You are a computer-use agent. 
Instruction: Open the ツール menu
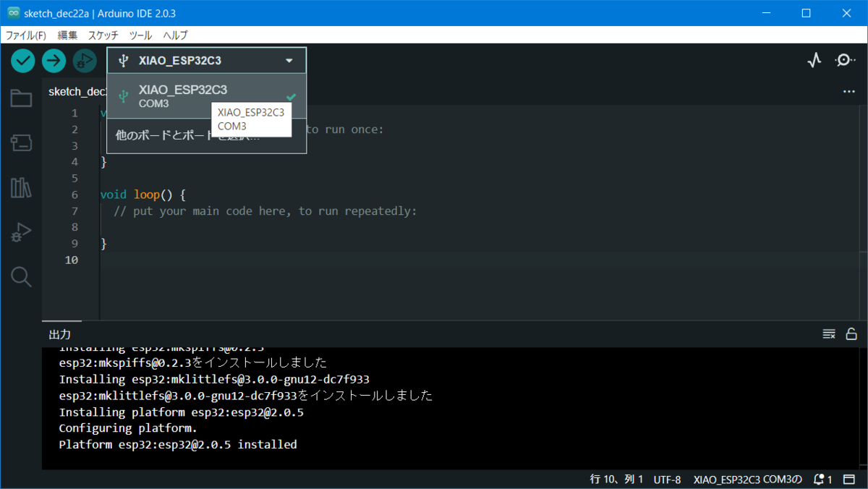pyautogui.click(x=140, y=35)
